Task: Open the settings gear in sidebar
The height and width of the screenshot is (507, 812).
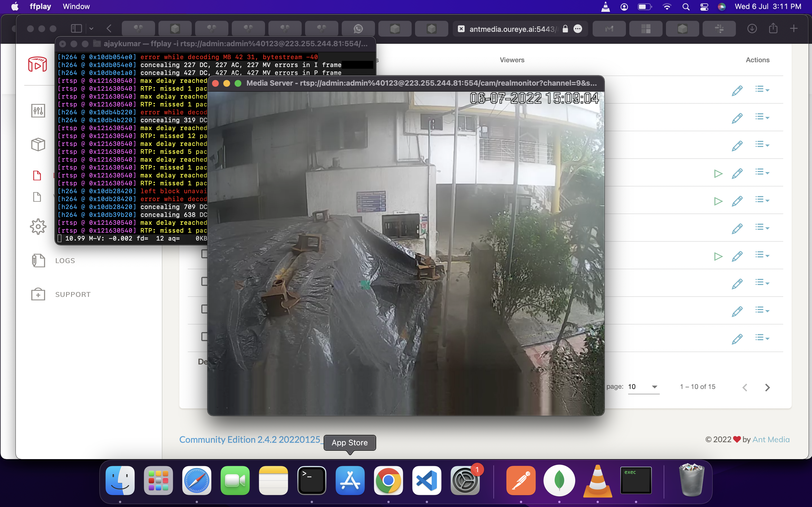Action: [38, 227]
